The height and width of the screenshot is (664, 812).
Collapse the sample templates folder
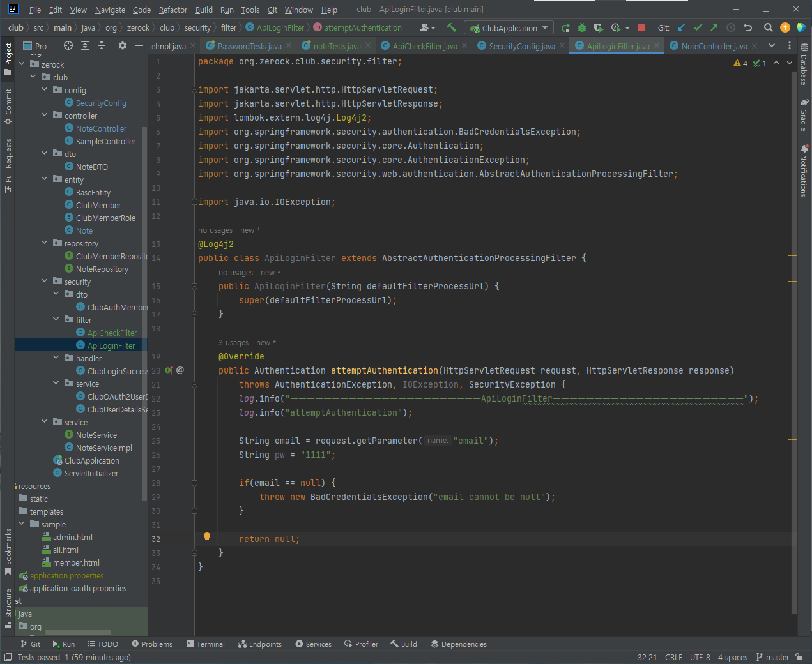click(22, 524)
